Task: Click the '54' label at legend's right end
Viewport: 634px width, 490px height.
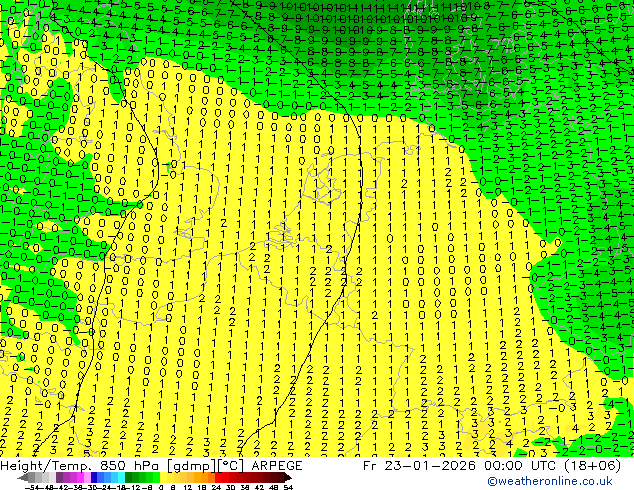Action: [287, 488]
